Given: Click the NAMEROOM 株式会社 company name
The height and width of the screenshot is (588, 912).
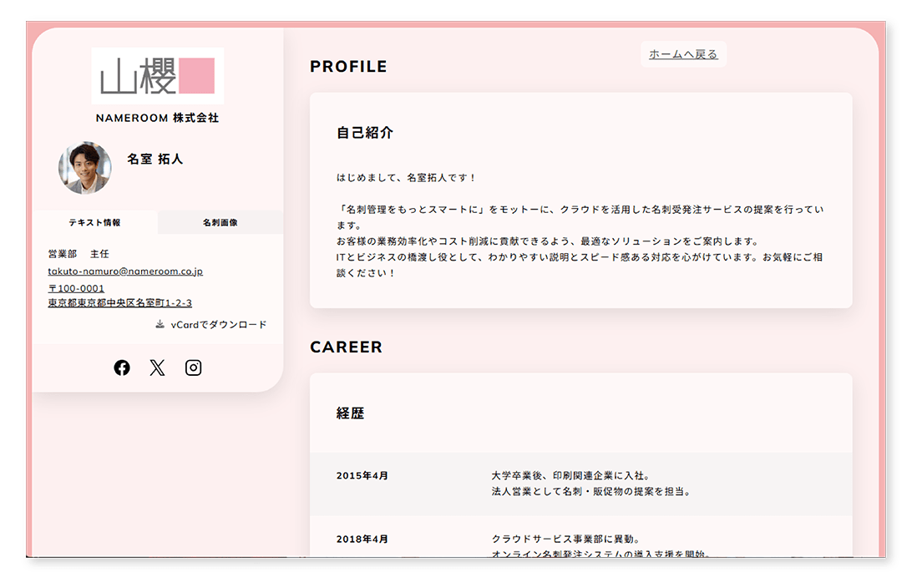Looking at the screenshot, I should [x=157, y=119].
